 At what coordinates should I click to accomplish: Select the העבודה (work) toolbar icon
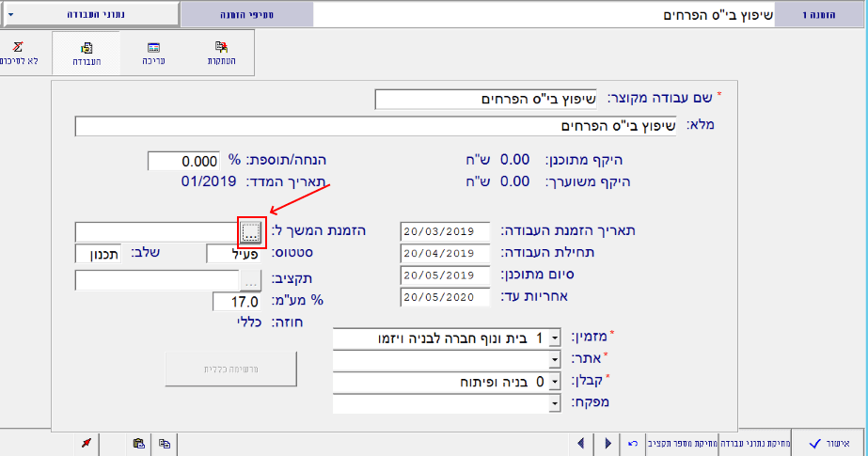tap(87, 52)
